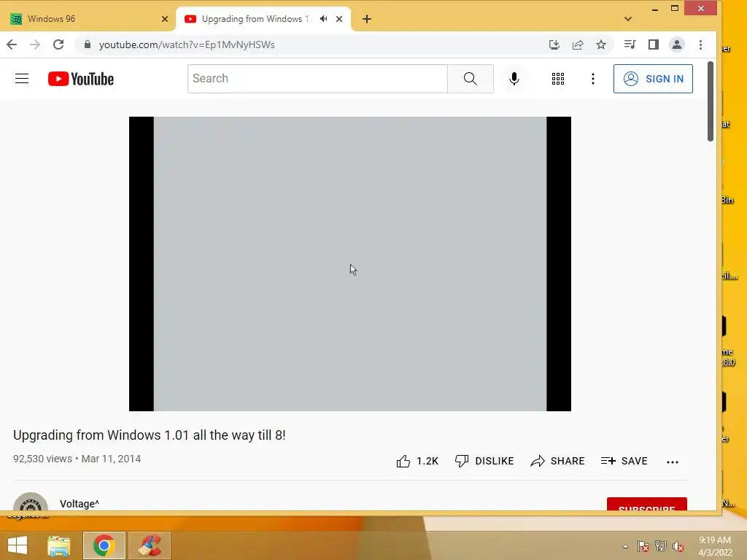This screenshot has width=747, height=560.
Task: Open the YouTube hamburger guide menu
Action: pos(22,79)
